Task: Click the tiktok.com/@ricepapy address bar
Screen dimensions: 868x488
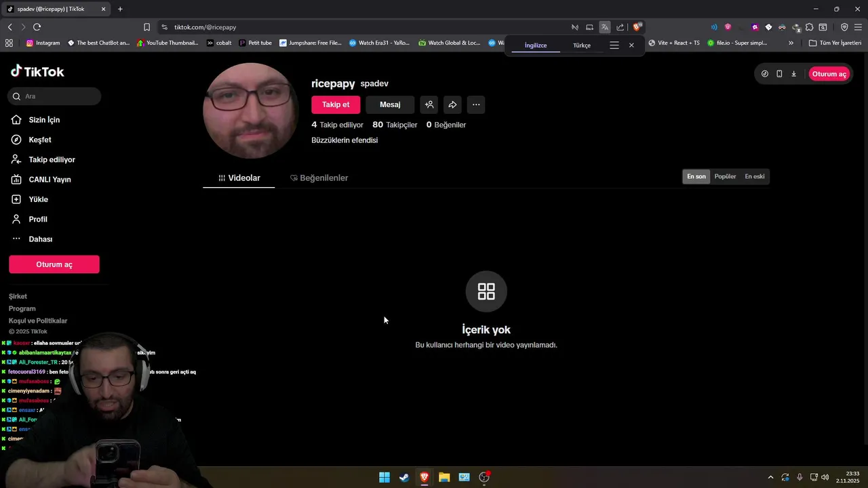Action: coord(366,27)
